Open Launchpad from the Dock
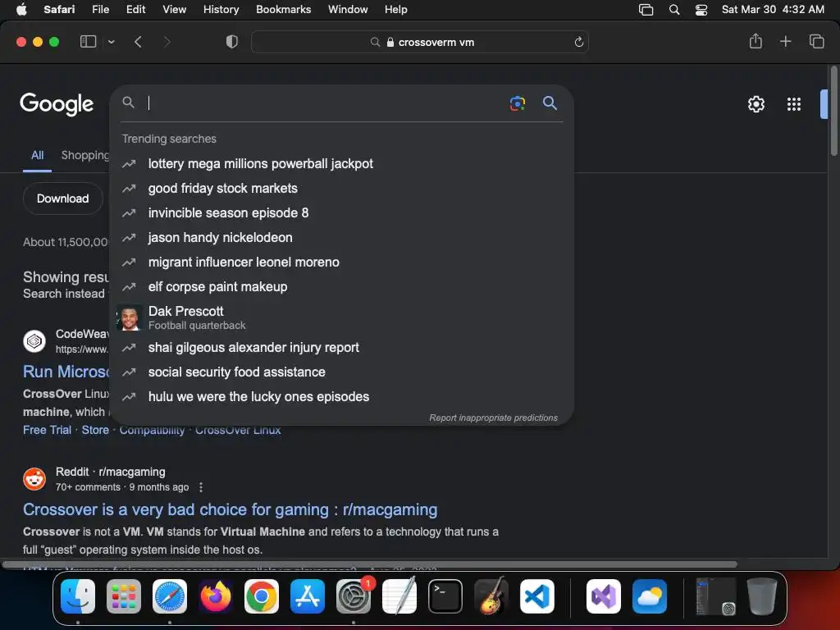The height and width of the screenshot is (630, 840). click(x=124, y=596)
